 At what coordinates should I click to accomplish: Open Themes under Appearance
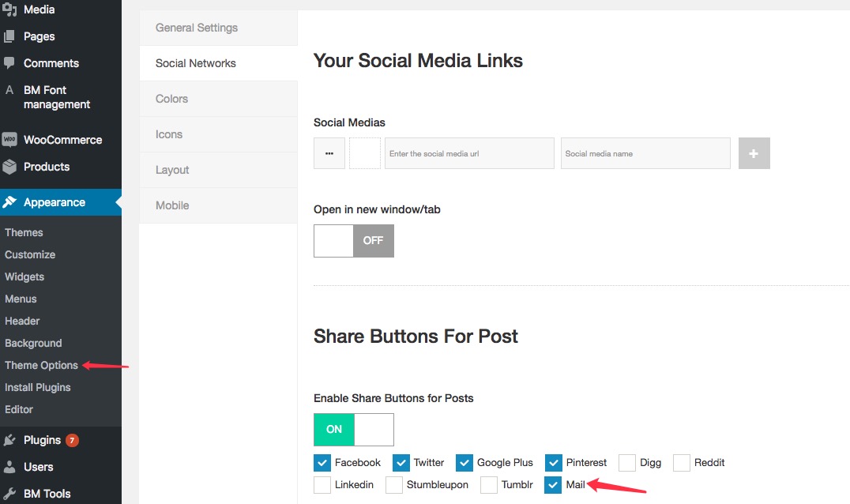point(24,232)
